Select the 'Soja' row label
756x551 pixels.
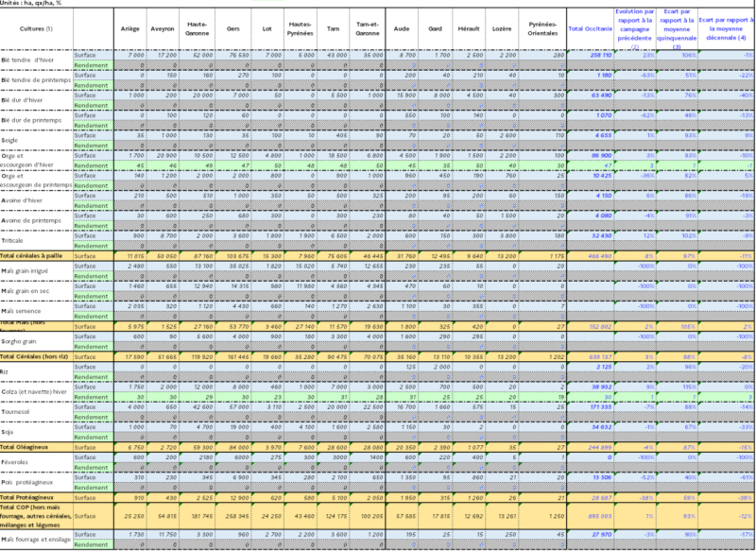coord(36,432)
